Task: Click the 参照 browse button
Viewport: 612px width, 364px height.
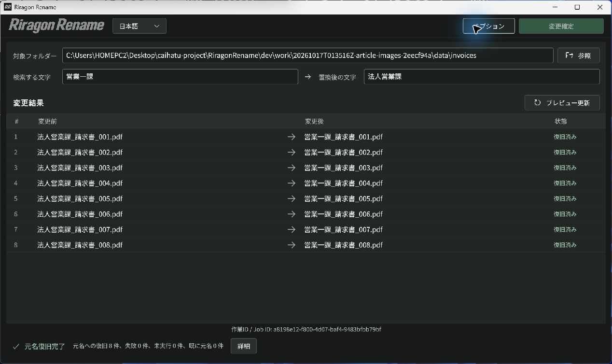Action: [579, 56]
